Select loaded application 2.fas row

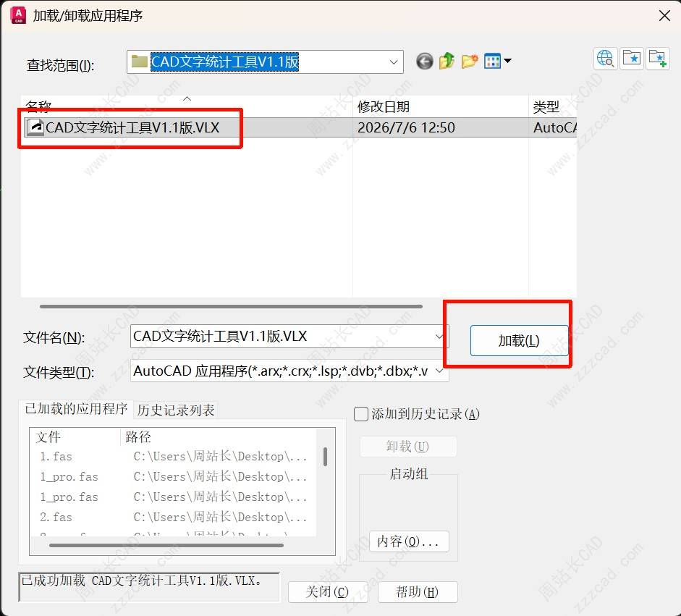point(174,517)
